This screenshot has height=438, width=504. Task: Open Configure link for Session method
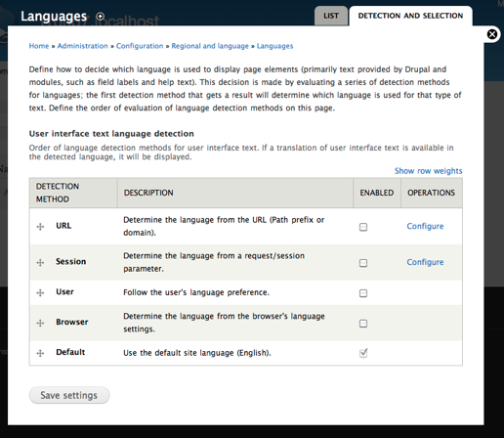(425, 262)
